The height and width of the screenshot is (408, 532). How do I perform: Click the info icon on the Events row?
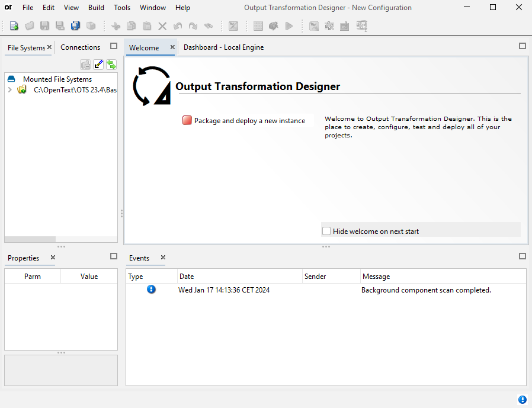pos(151,289)
